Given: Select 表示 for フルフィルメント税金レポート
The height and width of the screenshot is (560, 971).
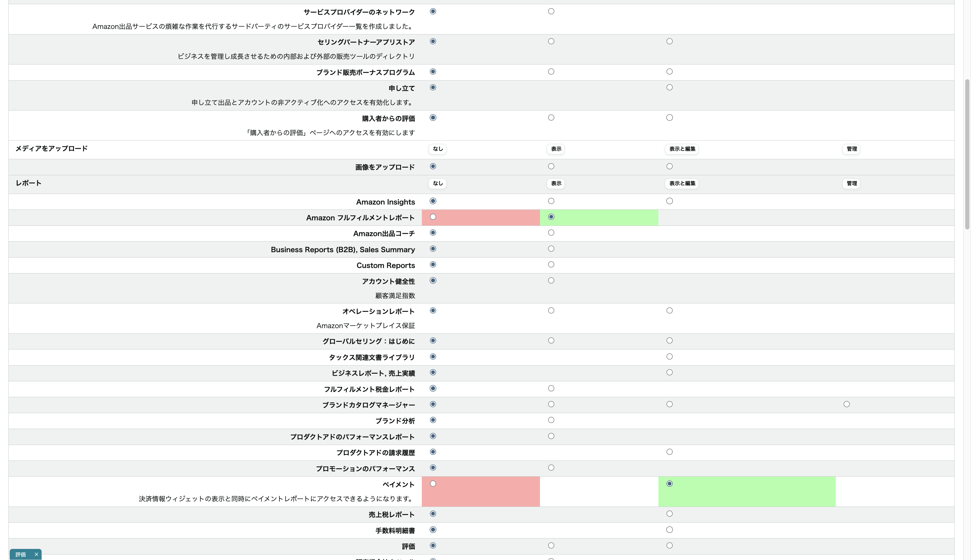Looking at the screenshot, I should pos(551,388).
